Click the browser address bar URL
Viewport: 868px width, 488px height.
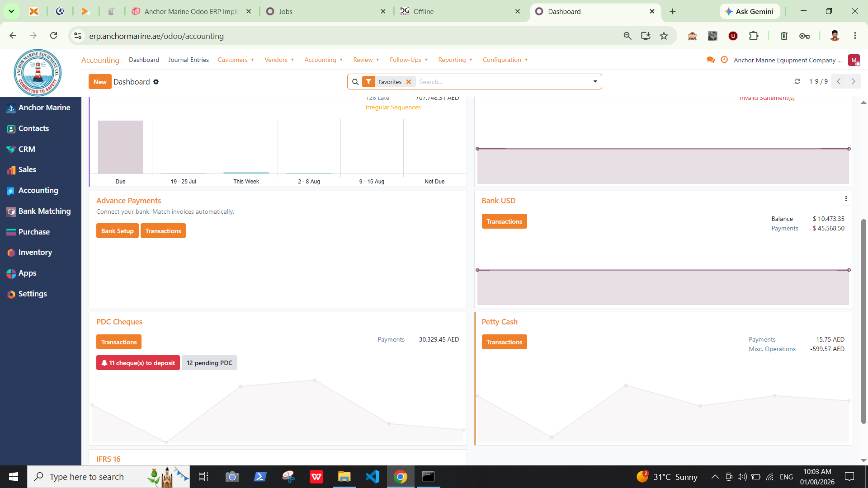click(156, 36)
